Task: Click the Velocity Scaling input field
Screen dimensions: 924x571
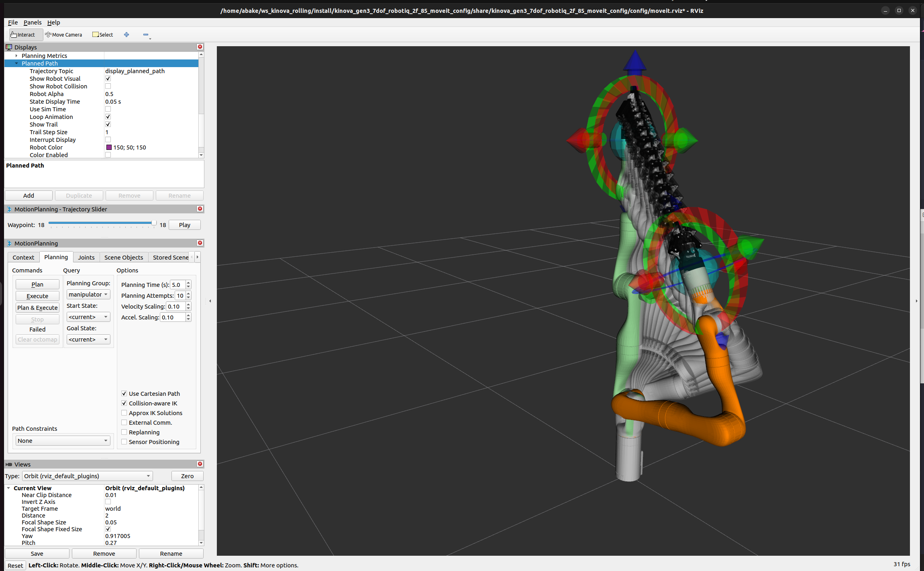Action: [176, 307]
